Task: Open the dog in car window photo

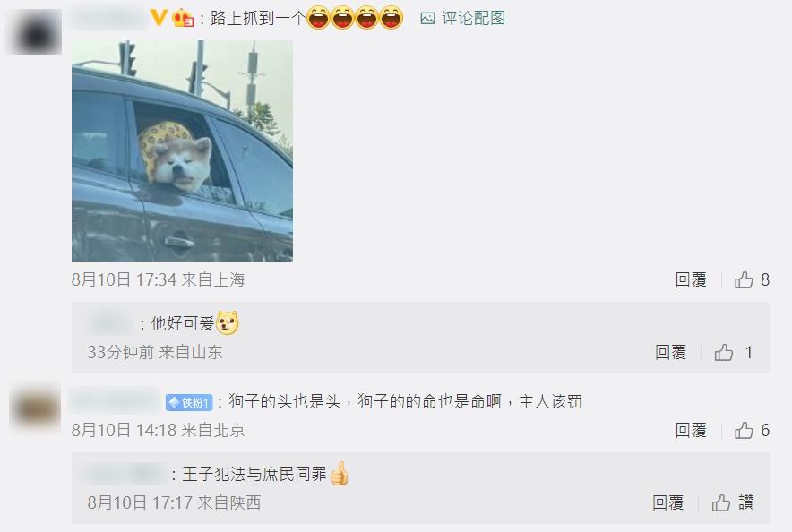Action: pos(183,150)
